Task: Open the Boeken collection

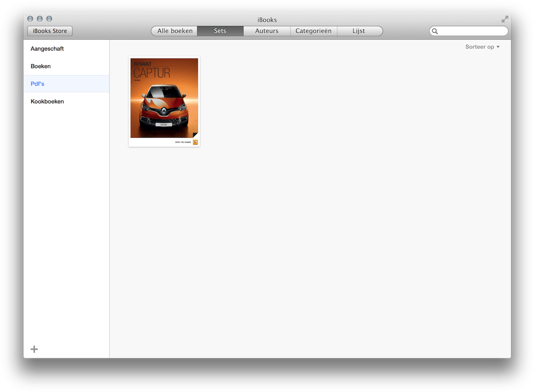Action: click(x=40, y=66)
